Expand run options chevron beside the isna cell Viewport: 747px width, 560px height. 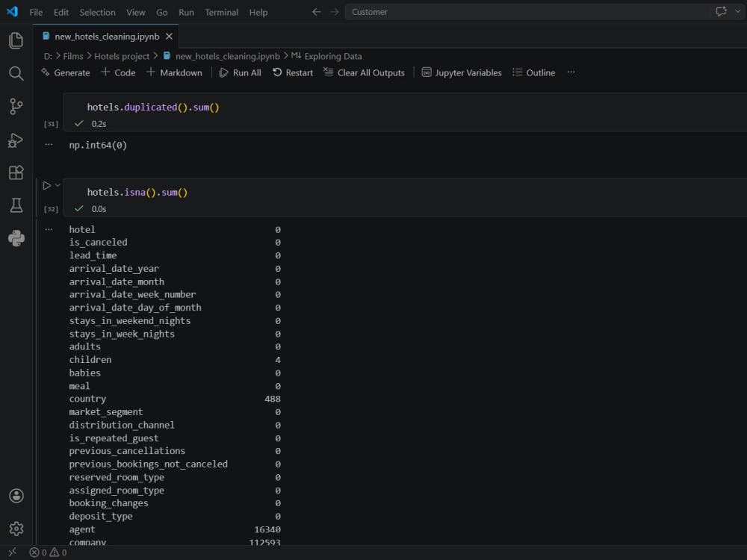point(58,185)
